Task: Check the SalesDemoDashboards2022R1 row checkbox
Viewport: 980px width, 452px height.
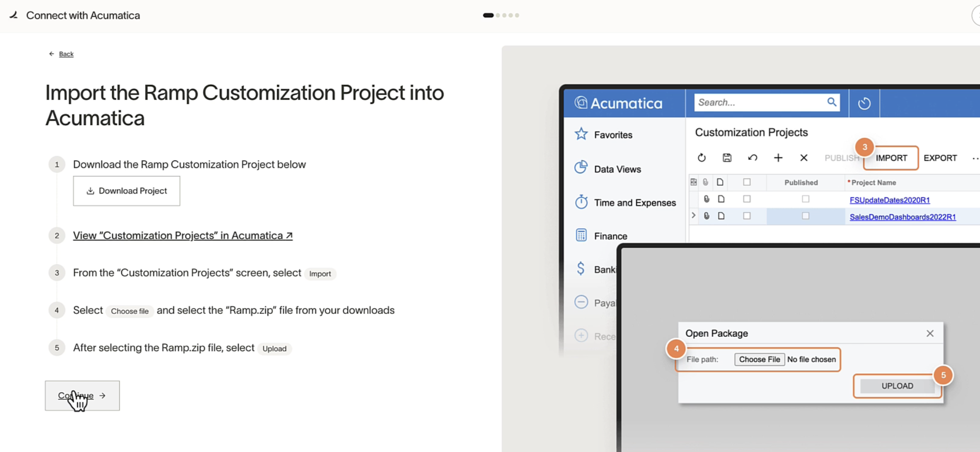Action: [746, 216]
